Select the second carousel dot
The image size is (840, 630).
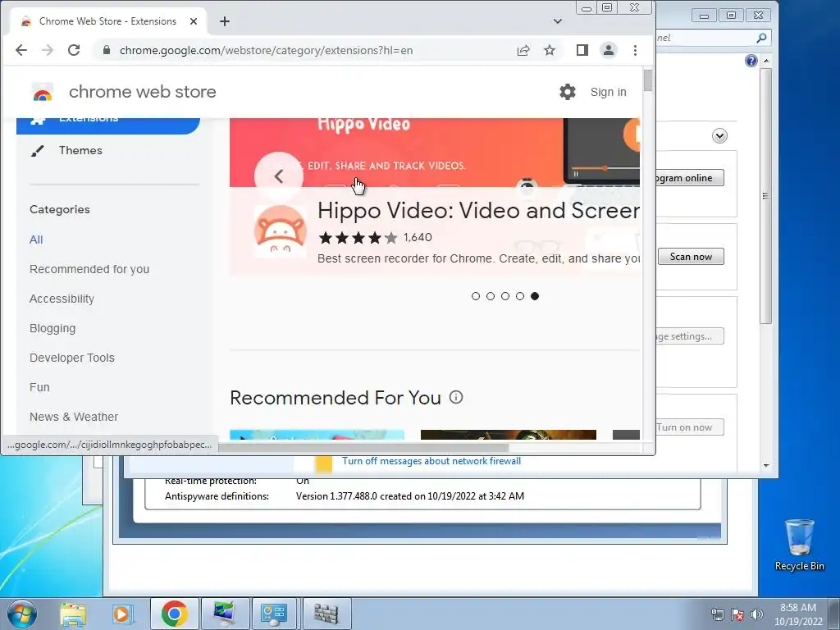(491, 296)
